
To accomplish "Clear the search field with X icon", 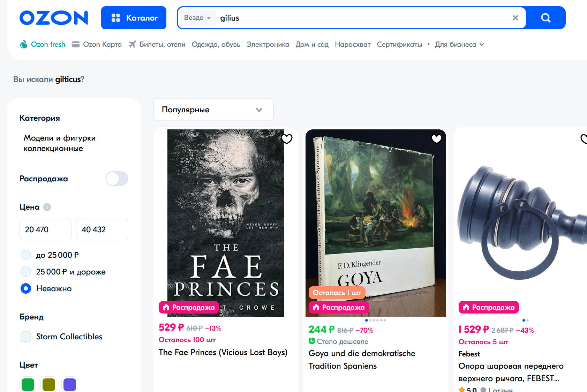I will coord(515,18).
